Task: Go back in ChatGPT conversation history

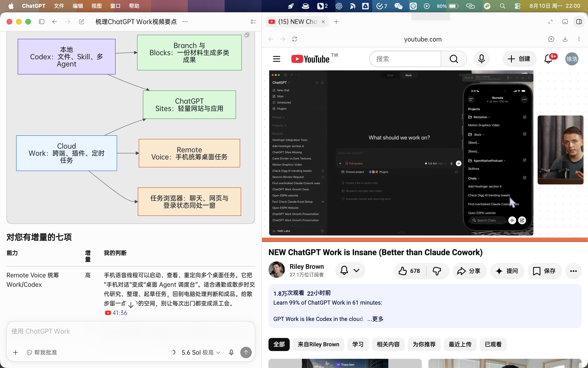Action: (x=55, y=22)
